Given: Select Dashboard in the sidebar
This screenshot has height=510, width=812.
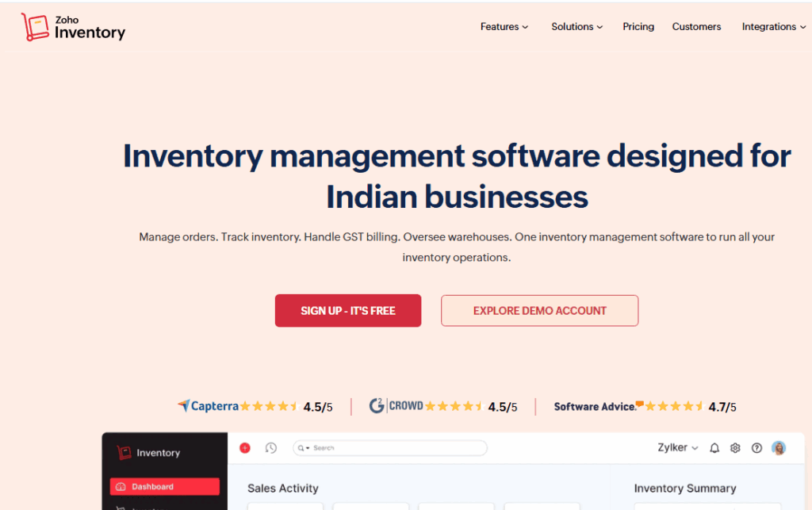Looking at the screenshot, I should pyautogui.click(x=164, y=487).
